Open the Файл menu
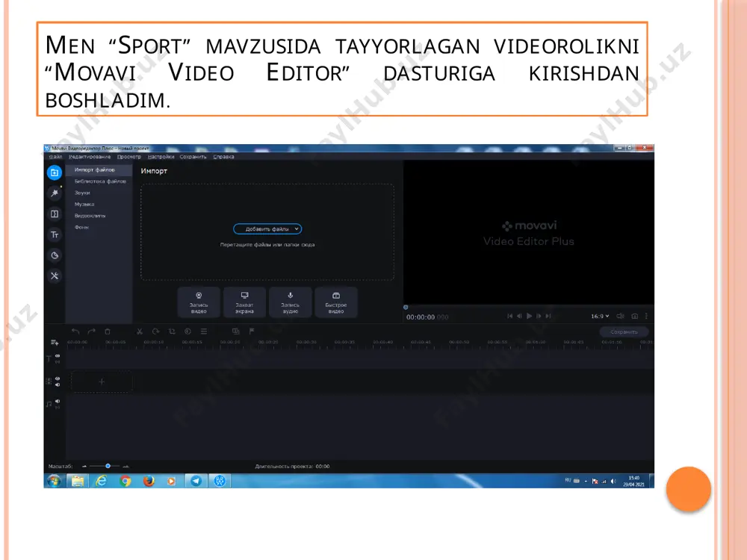Image resolution: width=747 pixels, height=560 pixels. pyautogui.click(x=56, y=157)
